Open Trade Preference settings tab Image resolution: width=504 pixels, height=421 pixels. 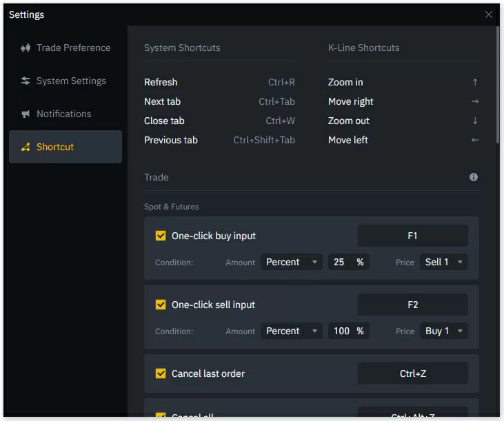coord(65,48)
